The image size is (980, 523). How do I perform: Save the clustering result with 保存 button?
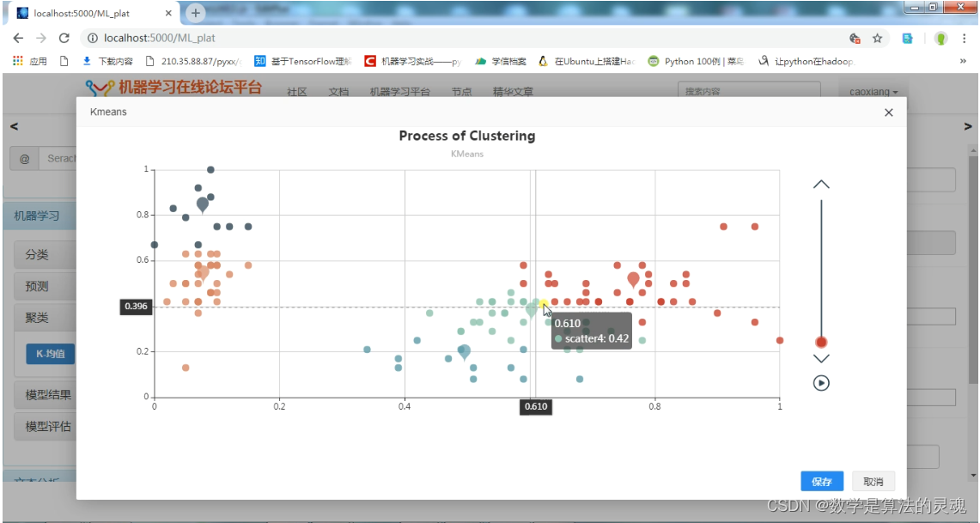[x=821, y=481]
